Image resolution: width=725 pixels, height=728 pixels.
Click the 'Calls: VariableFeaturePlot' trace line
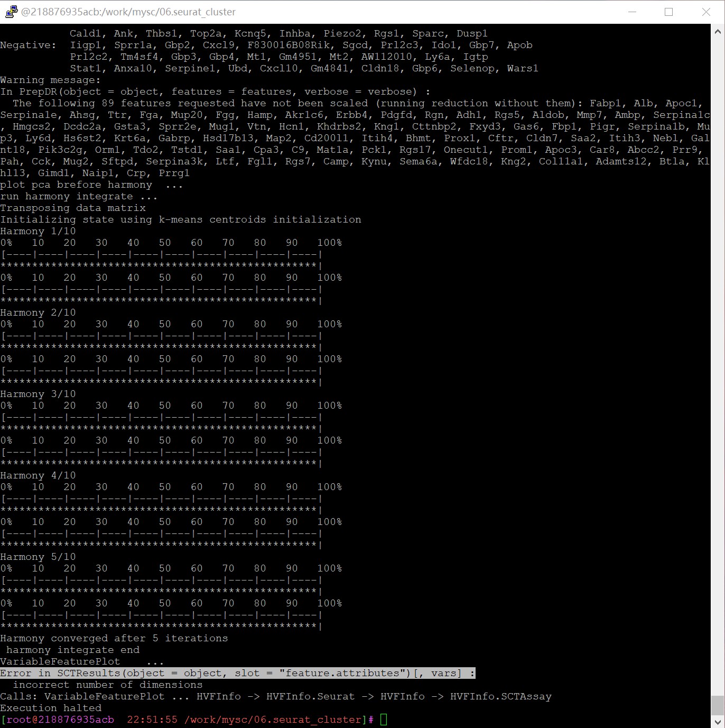tap(276, 697)
